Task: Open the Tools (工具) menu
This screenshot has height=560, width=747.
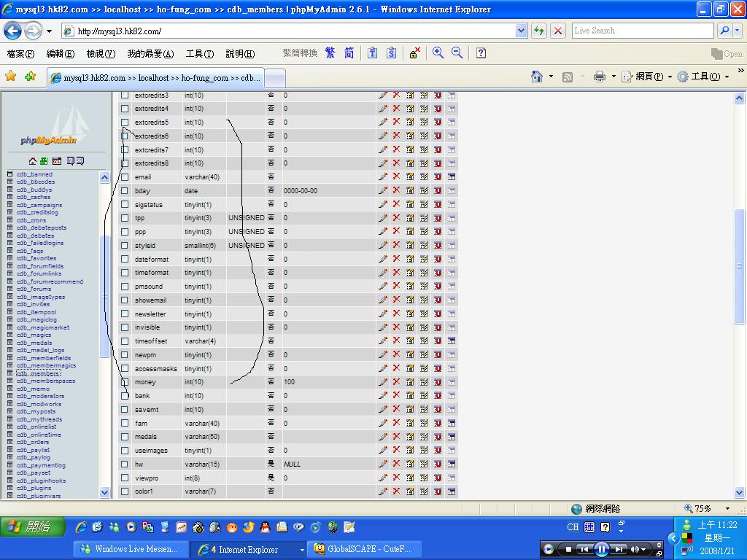Action: (x=200, y=54)
